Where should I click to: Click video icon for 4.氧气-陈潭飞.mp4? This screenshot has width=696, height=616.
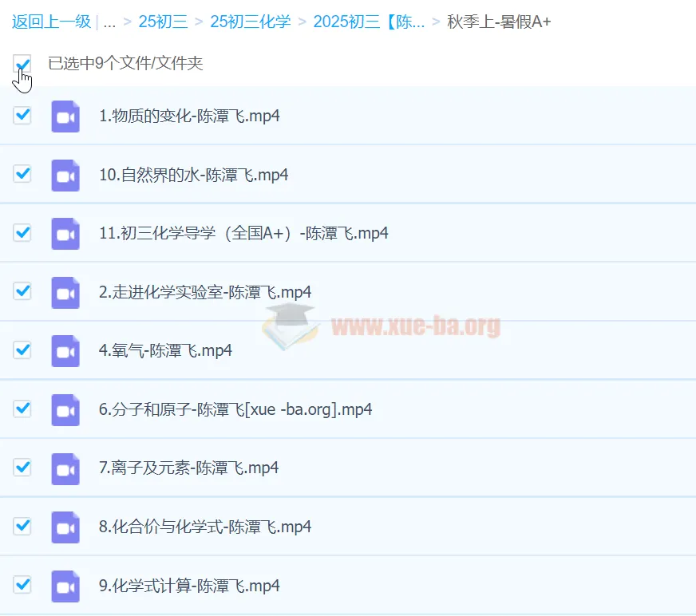(65, 351)
